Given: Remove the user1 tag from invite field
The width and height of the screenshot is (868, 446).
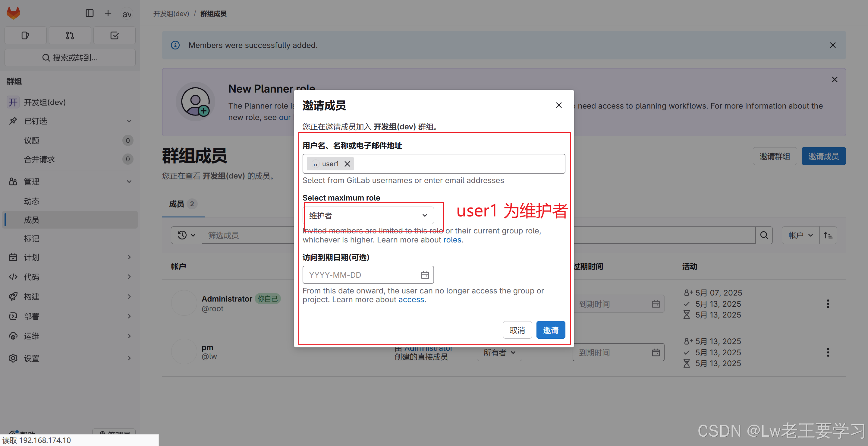Looking at the screenshot, I should [348, 164].
